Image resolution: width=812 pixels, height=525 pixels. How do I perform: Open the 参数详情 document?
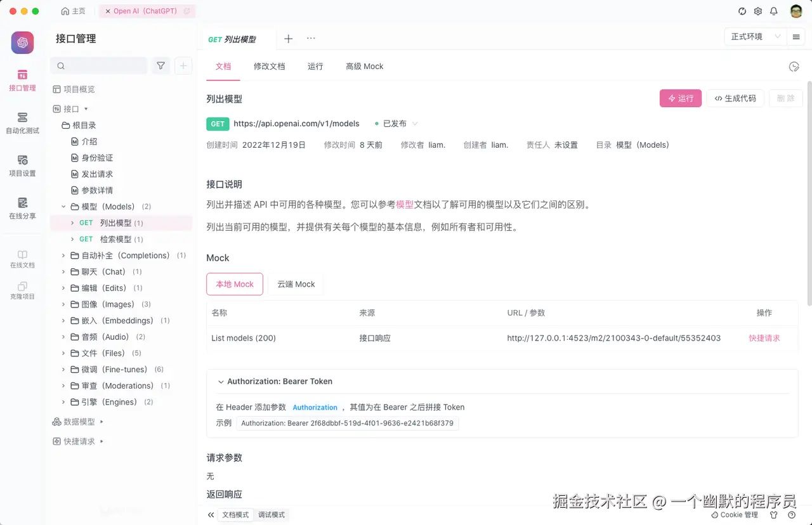pyautogui.click(x=97, y=190)
